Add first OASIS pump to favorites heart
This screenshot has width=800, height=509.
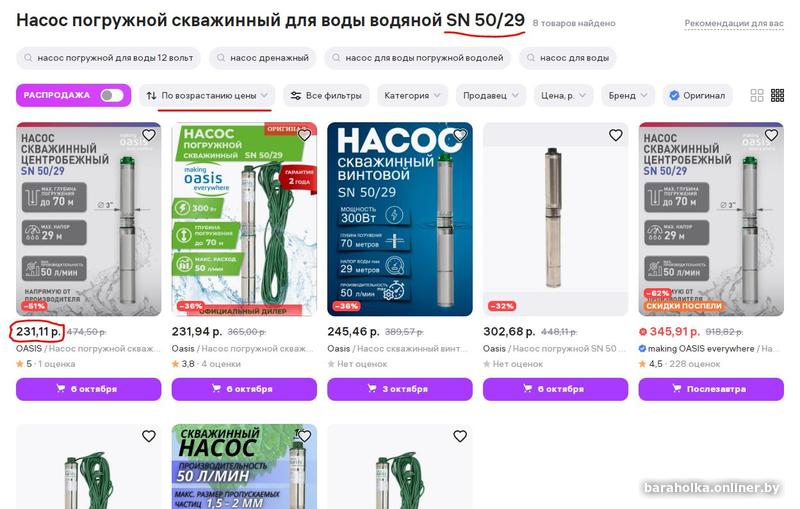pyautogui.click(x=148, y=135)
